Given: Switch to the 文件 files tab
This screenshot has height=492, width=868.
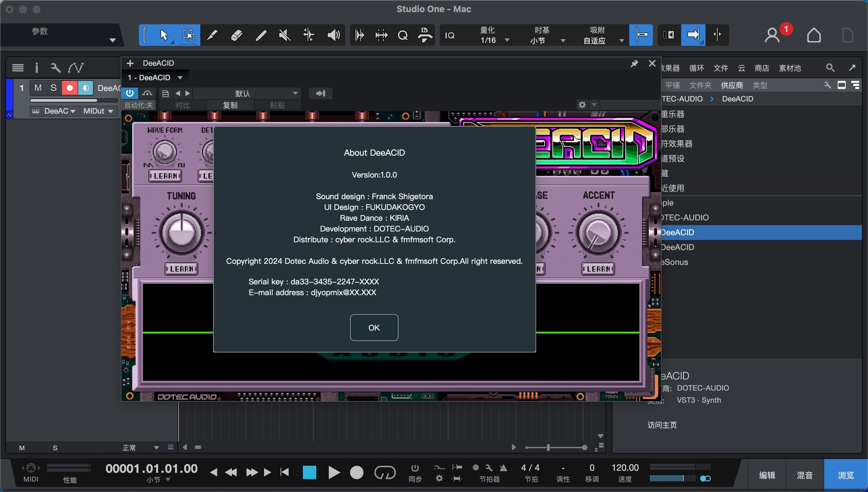Looking at the screenshot, I should click(x=721, y=68).
